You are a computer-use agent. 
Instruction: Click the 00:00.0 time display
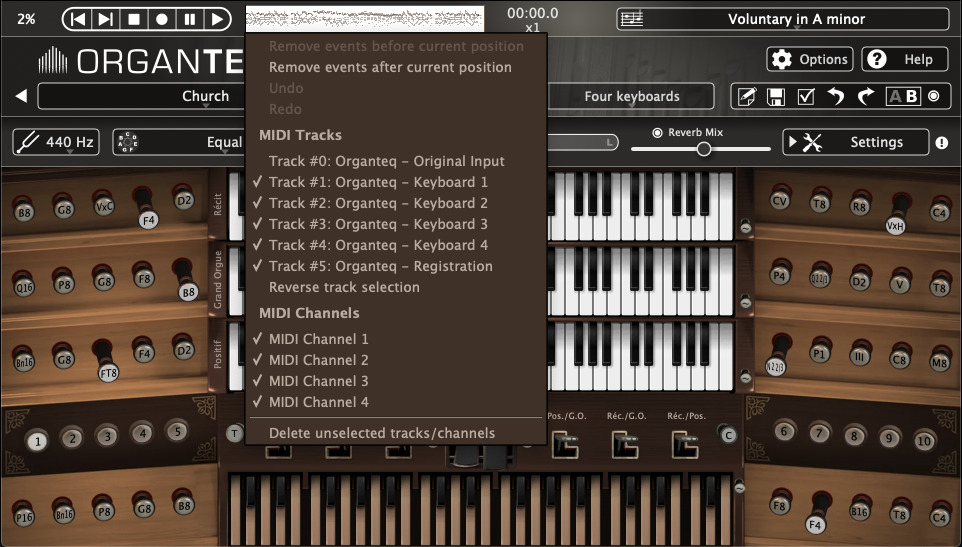point(533,13)
